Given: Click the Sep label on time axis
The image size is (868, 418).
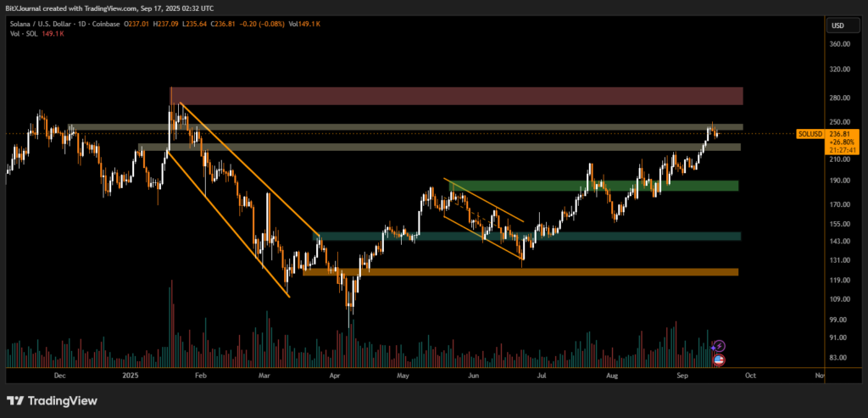Looking at the screenshot, I should 682,374.
